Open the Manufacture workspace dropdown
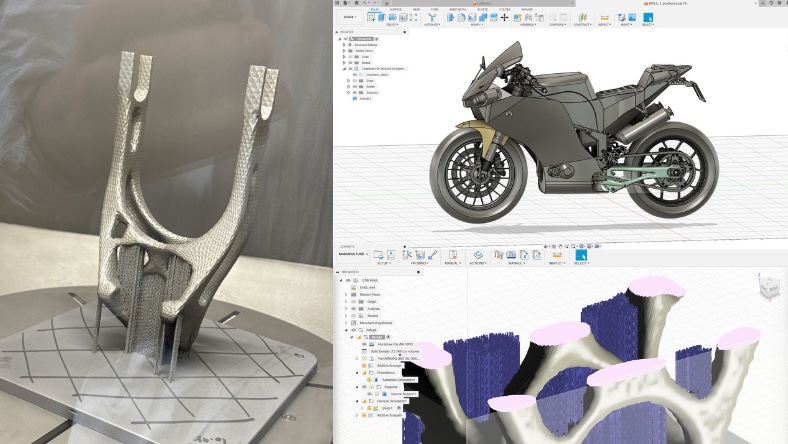The image size is (788, 444). (x=353, y=255)
